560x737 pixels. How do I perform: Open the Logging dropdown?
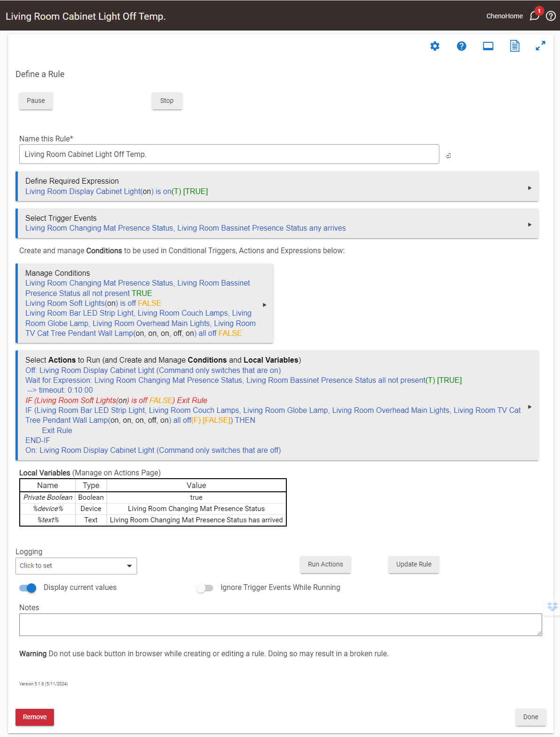[76, 566]
